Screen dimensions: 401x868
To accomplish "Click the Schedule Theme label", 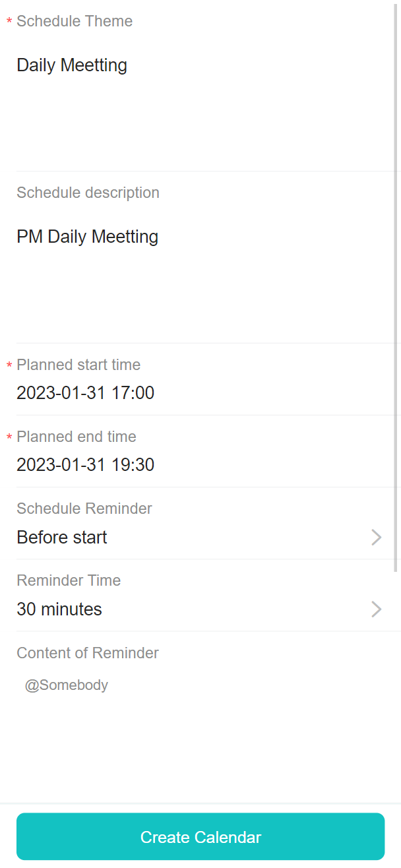I will (x=75, y=21).
